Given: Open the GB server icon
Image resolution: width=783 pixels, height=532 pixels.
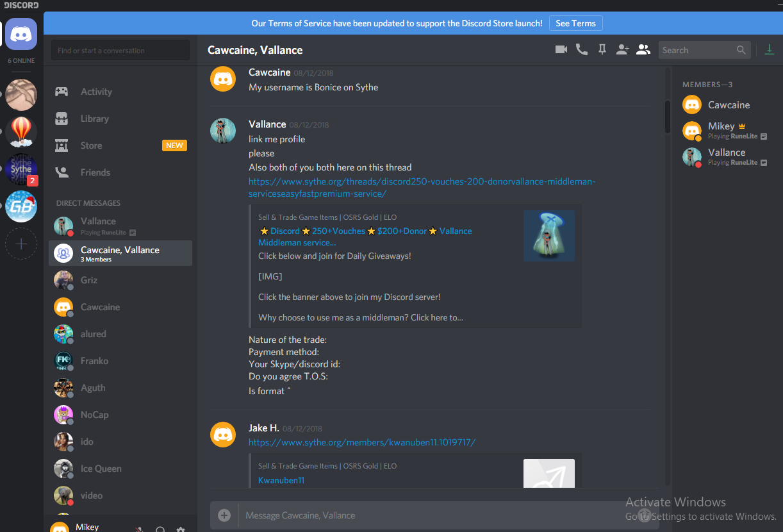Looking at the screenshot, I should [x=21, y=206].
